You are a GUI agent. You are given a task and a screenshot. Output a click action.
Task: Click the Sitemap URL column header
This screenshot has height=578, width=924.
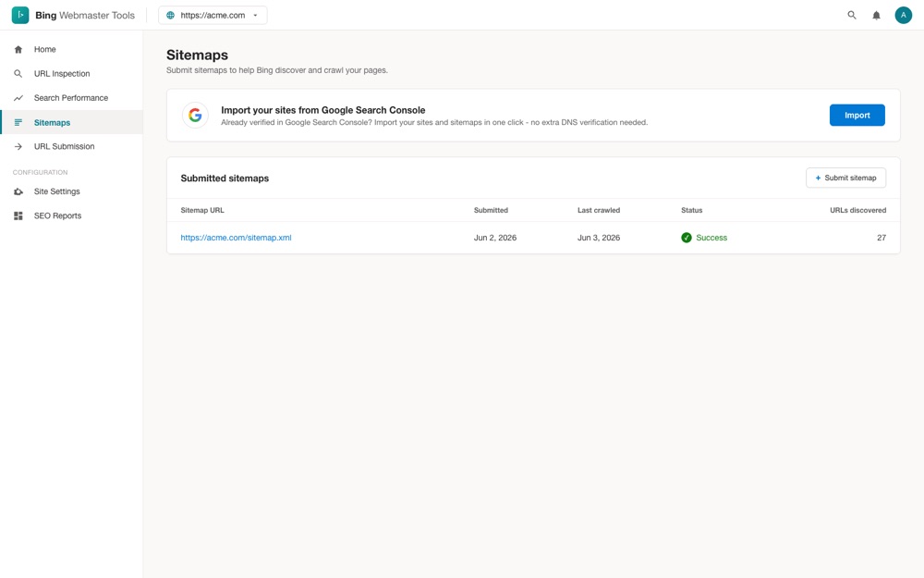(x=202, y=210)
